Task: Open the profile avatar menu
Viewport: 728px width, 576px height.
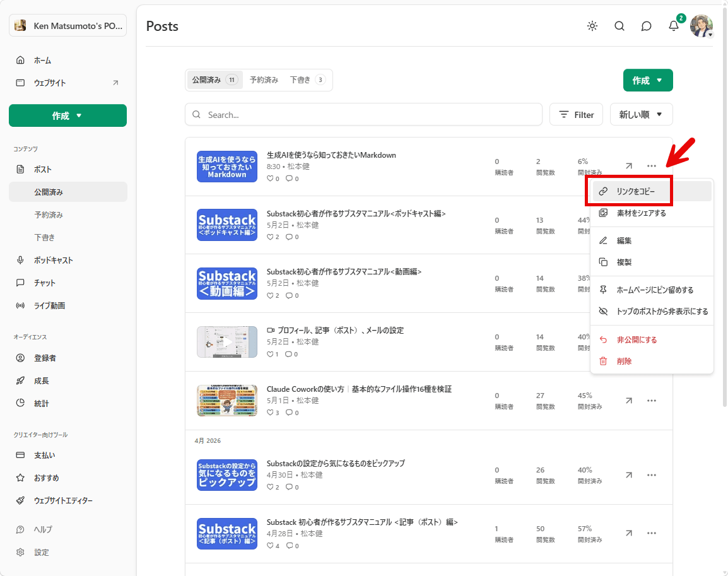Action: click(701, 26)
